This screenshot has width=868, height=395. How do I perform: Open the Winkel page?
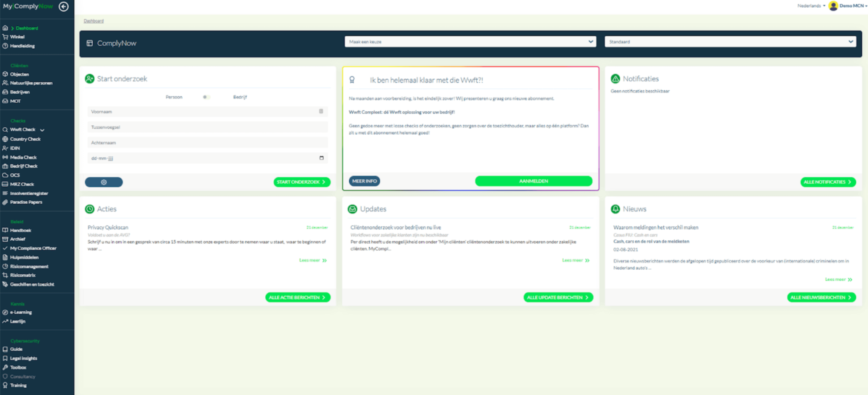(17, 37)
